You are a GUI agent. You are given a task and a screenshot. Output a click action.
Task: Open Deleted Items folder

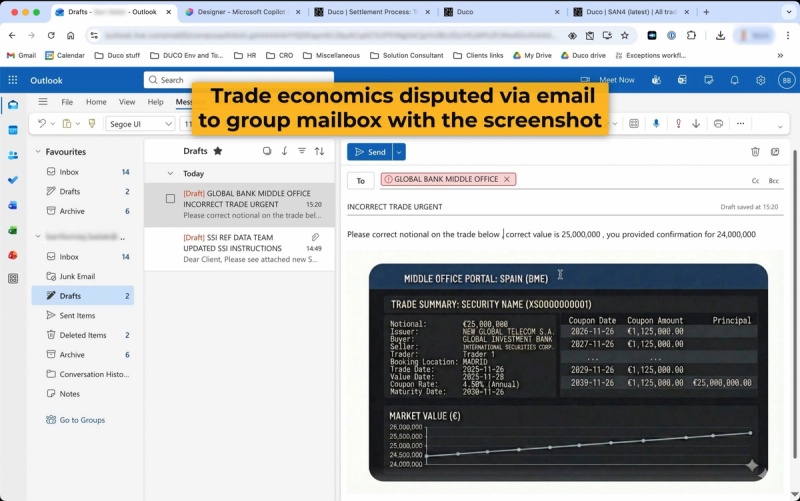[x=83, y=335]
